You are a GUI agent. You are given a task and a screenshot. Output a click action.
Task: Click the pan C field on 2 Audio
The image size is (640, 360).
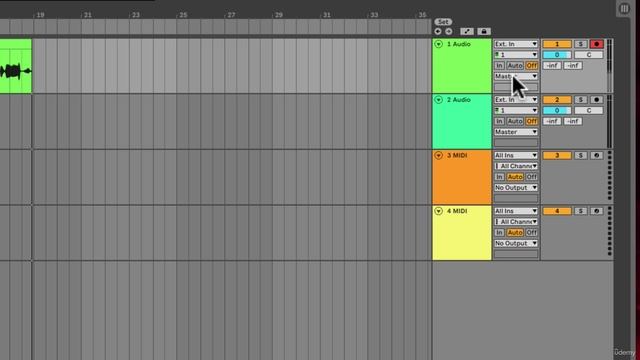pos(589,110)
